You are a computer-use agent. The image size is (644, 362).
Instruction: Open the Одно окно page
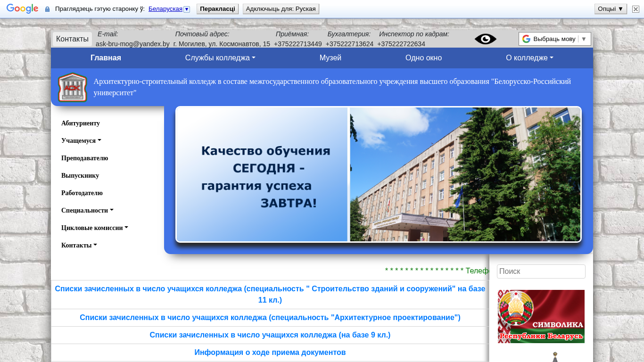[x=423, y=58]
